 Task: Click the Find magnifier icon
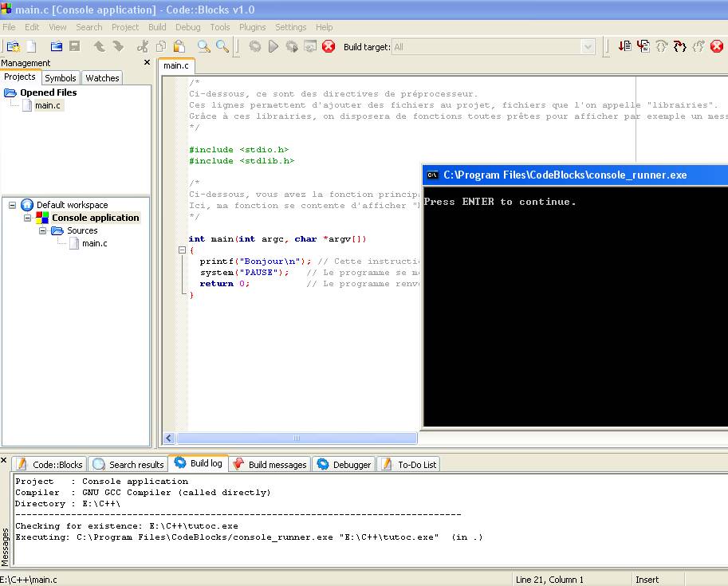204,47
